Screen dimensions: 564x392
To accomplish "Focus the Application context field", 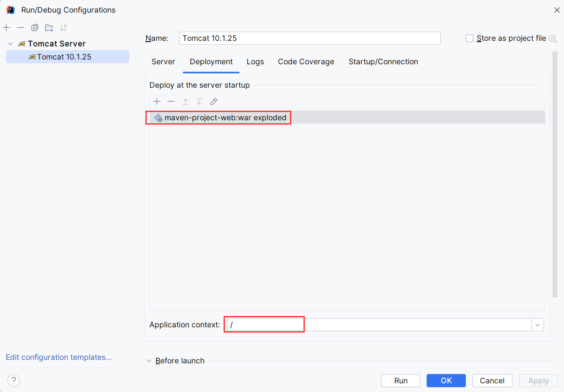I will tap(379, 325).
